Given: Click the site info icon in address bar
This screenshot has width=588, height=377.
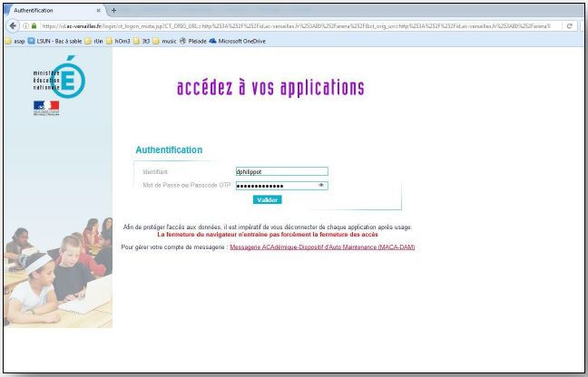Looking at the screenshot, I should click(27, 26).
